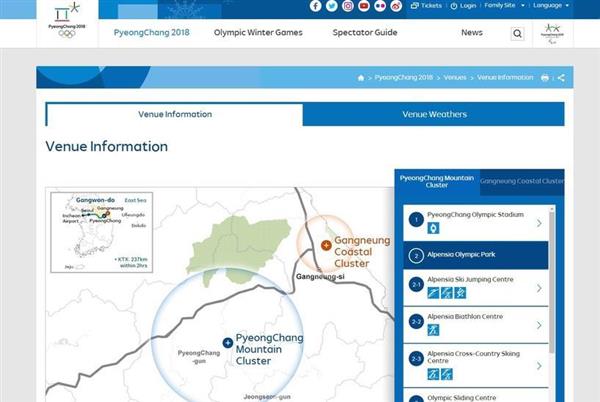Click the 2-3 venue number badge
The width and height of the screenshot is (600, 402).
pyautogui.click(x=416, y=359)
